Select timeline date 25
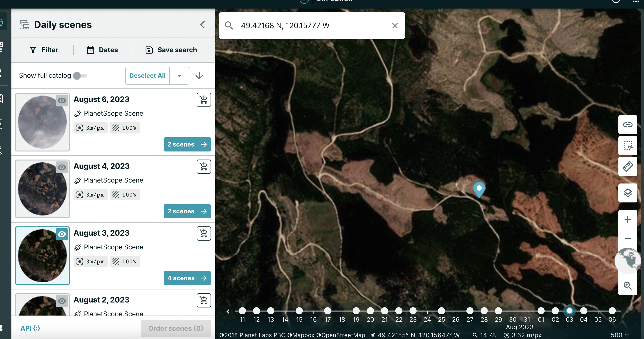The image size is (644, 339). pos(442,311)
